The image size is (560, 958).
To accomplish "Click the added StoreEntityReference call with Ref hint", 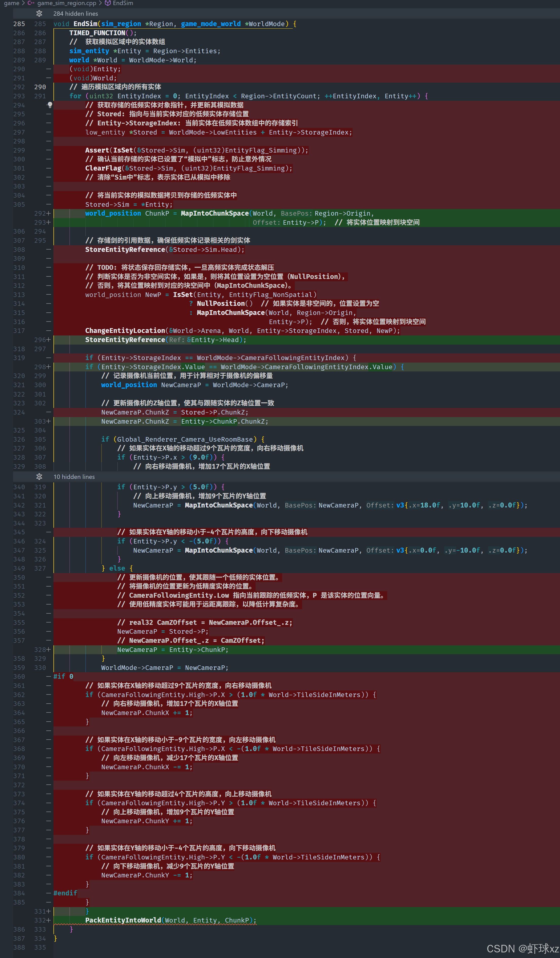I will coord(125,340).
